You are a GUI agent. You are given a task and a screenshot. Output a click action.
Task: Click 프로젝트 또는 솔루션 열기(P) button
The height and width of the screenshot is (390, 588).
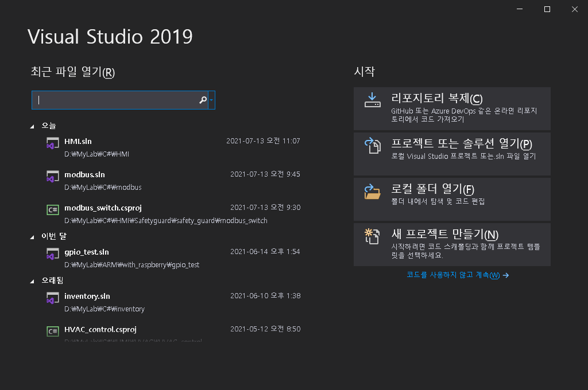click(x=452, y=154)
